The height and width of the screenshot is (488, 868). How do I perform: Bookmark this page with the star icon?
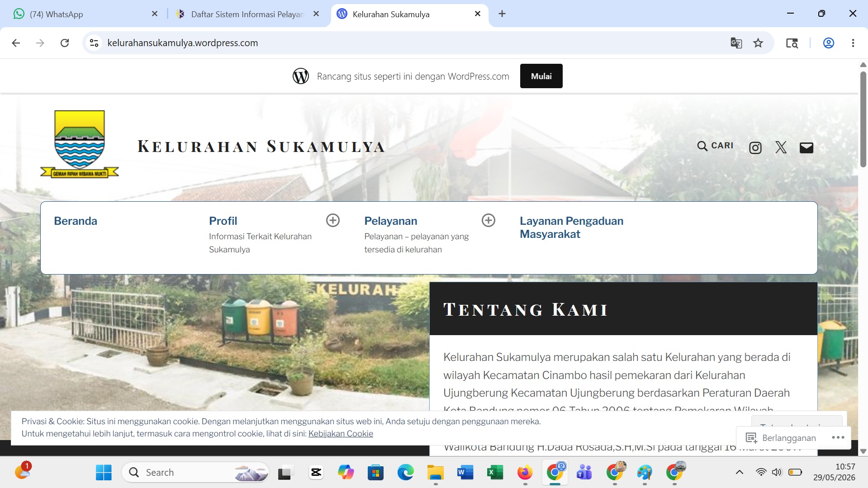(x=758, y=43)
